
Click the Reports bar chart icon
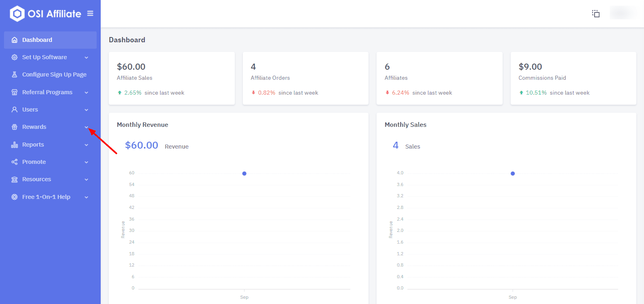(14, 145)
